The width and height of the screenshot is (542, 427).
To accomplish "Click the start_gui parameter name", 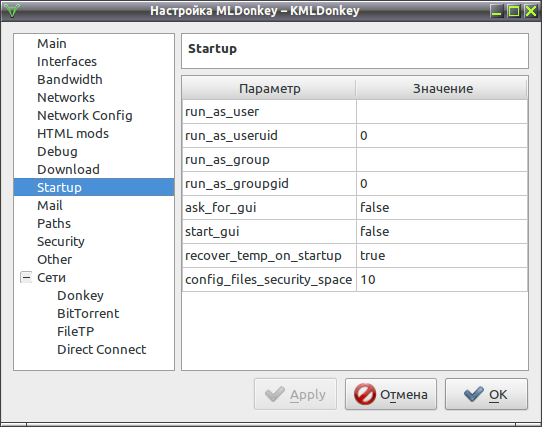I will coord(269,232).
